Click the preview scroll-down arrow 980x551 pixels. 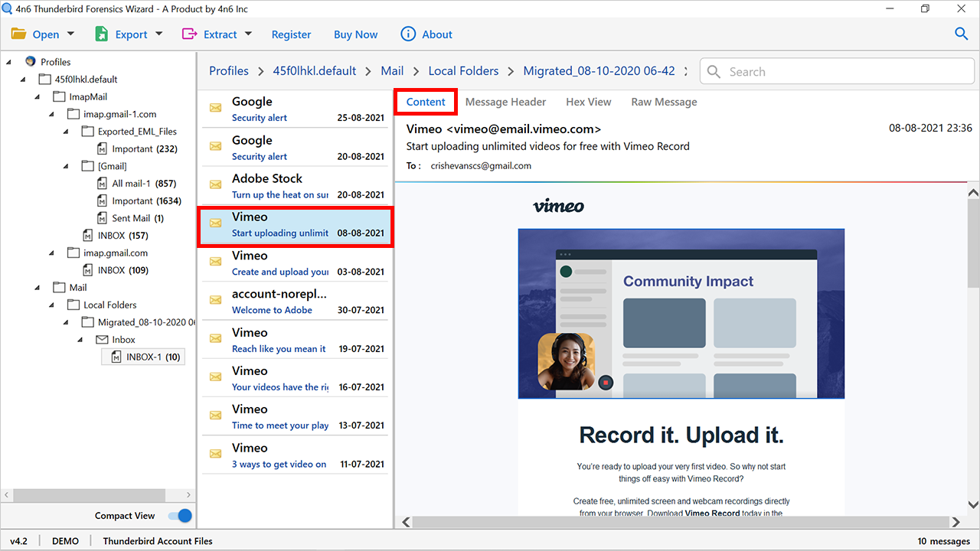[973, 505]
